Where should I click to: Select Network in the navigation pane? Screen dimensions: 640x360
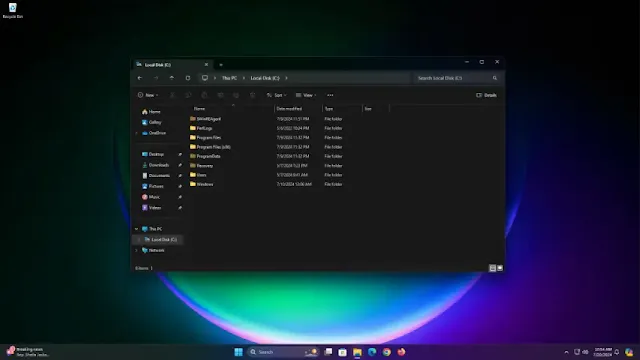point(153,250)
